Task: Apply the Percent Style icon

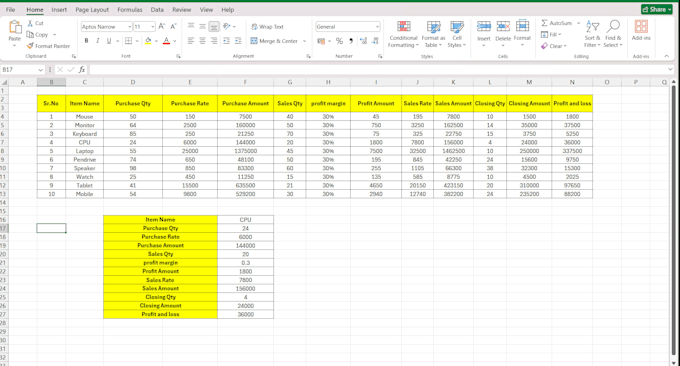Action: point(339,41)
